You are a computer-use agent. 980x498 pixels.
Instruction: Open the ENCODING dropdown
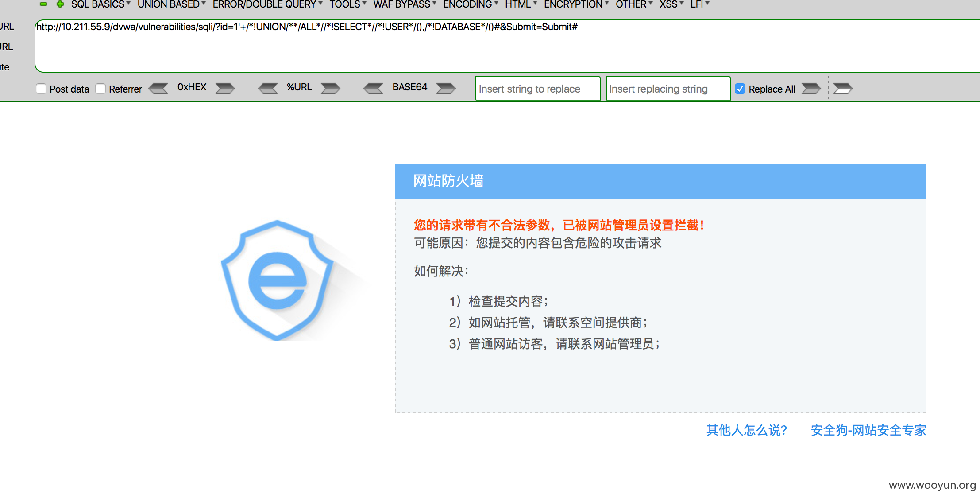click(471, 4)
